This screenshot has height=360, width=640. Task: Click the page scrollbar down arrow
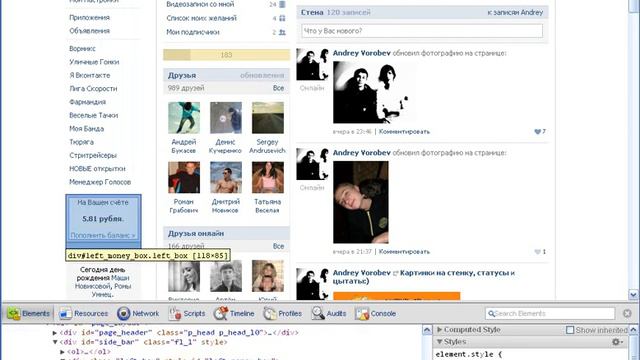(x=633, y=294)
